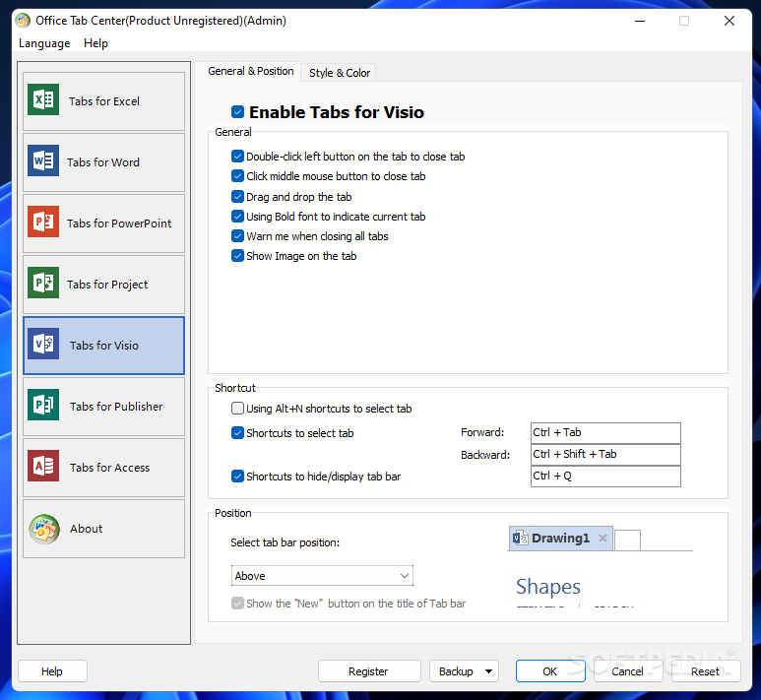
Task: Expand the Backup button dropdown arrow
Action: [488, 671]
